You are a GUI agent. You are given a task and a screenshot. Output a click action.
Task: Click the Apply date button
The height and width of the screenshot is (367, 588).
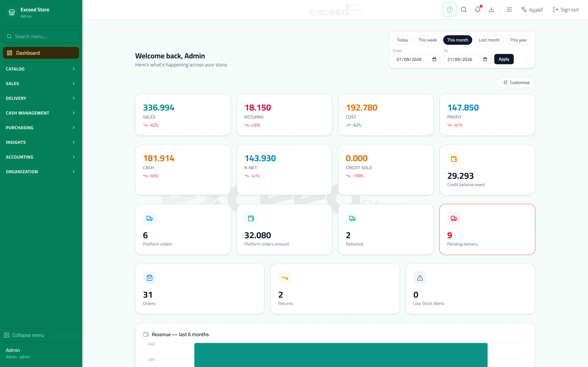(504, 59)
